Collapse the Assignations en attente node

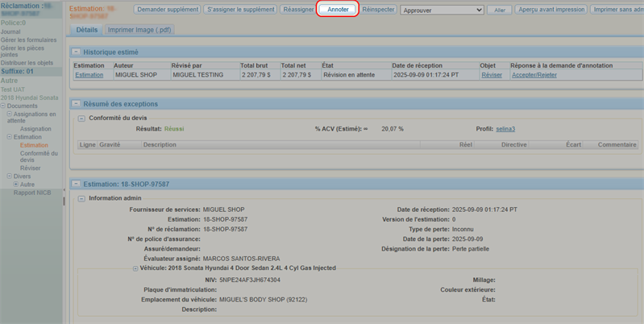[x=10, y=114]
